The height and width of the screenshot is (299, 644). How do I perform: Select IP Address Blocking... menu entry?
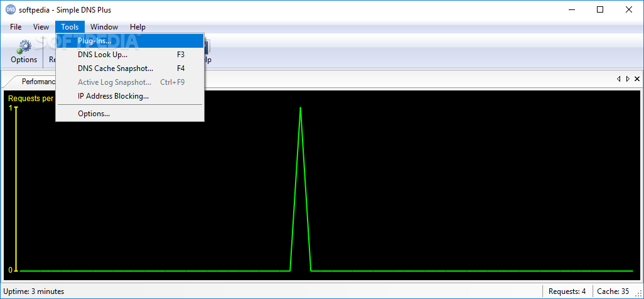point(130,96)
